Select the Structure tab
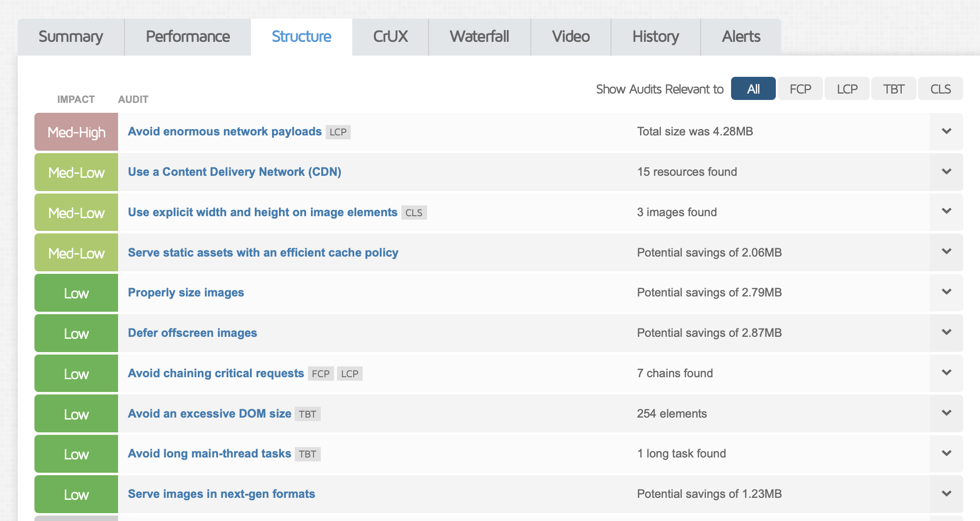980x521 pixels. point(302,37)
